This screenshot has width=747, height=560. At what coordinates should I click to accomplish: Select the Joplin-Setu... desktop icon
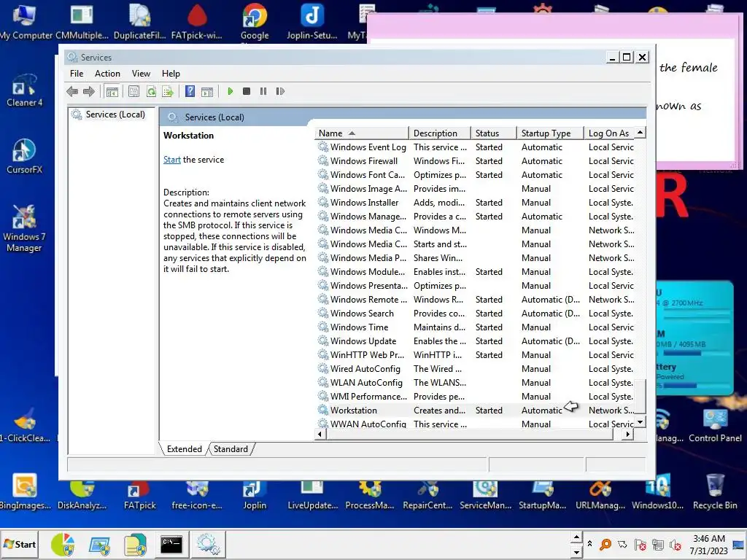coord(312,21)
